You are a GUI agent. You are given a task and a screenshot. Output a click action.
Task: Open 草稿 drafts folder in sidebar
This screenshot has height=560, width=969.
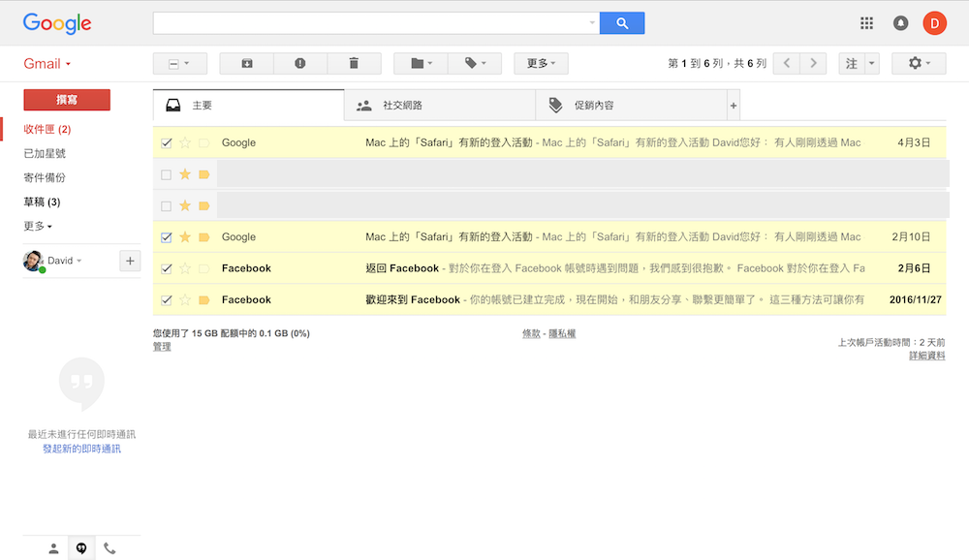(x=42, y=202)
